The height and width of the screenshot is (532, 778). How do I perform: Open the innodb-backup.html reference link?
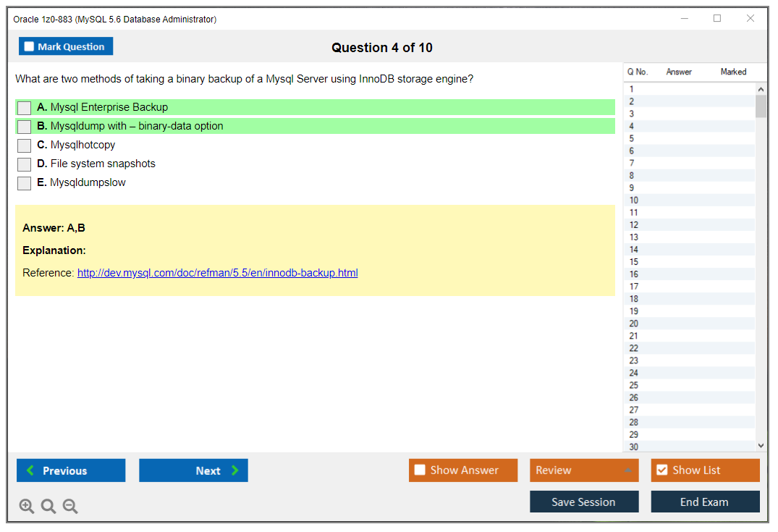[x=217, y=273]
